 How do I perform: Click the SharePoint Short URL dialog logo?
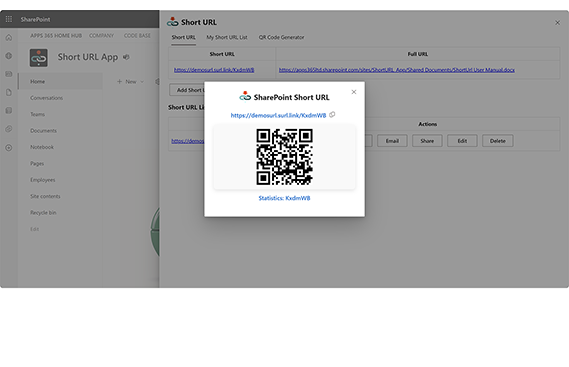245,96
